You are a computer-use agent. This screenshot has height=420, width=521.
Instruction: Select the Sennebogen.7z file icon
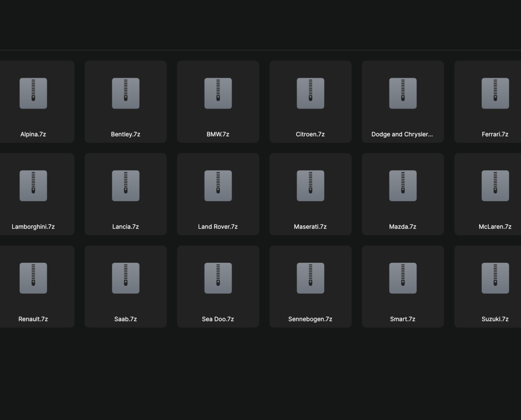[x=310, y=278]
